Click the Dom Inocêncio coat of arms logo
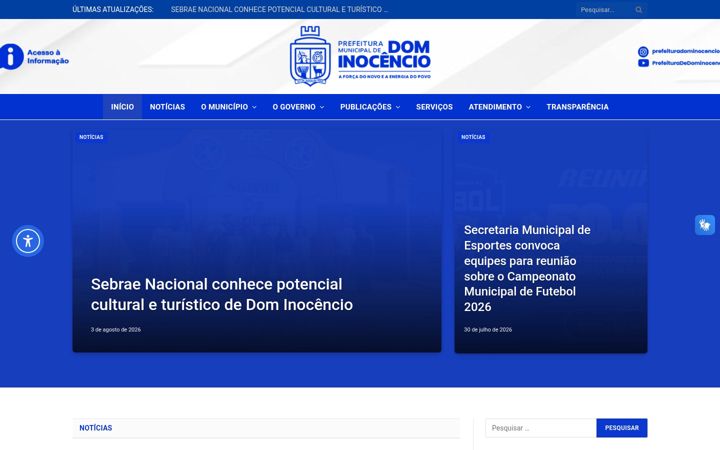 pyautogui.click(x=310, y=56)
